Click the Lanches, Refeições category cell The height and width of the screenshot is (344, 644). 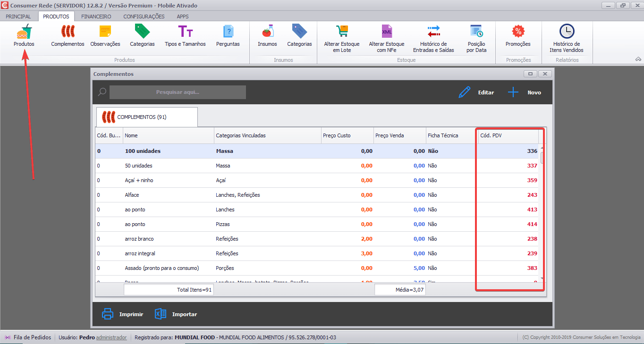point(268,195)
